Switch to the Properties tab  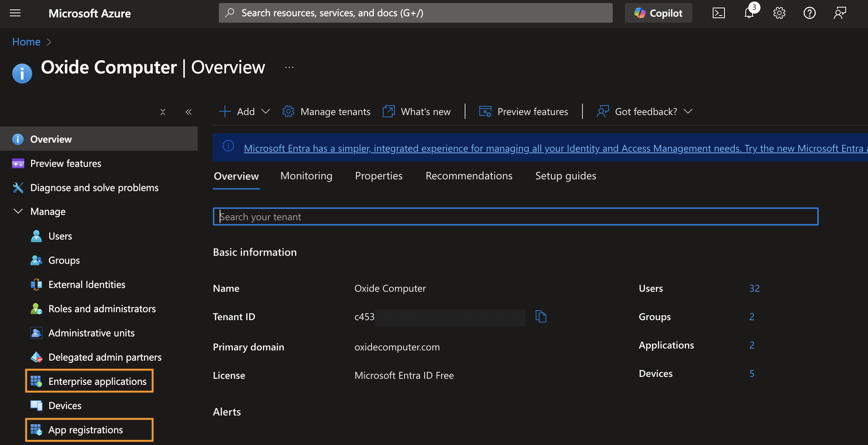pyautogui.click(x=379, y=176)
